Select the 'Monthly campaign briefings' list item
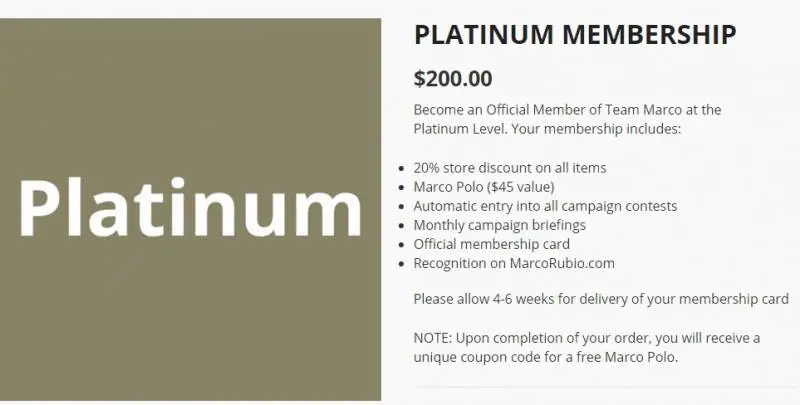 [x=499, y=225]
